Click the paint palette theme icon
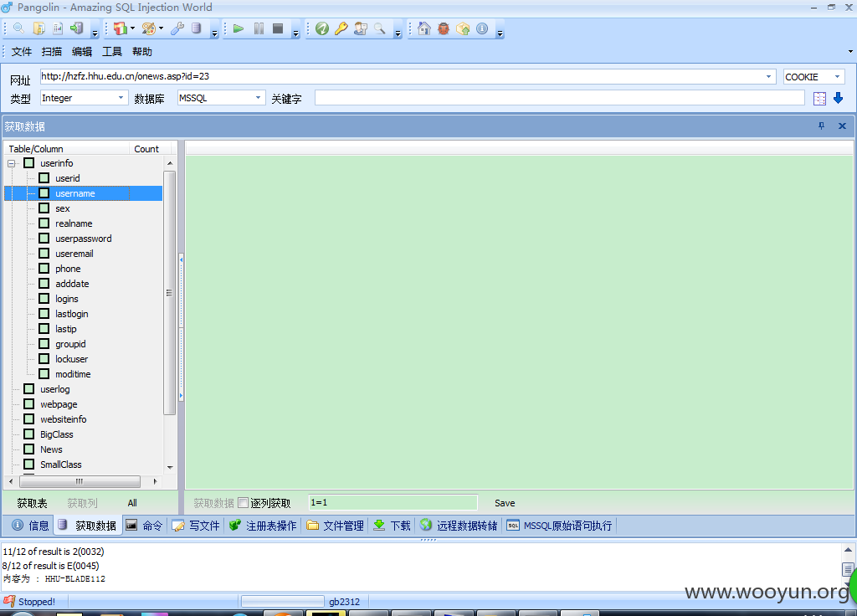857x616 pixels. (x=149, y=28)
